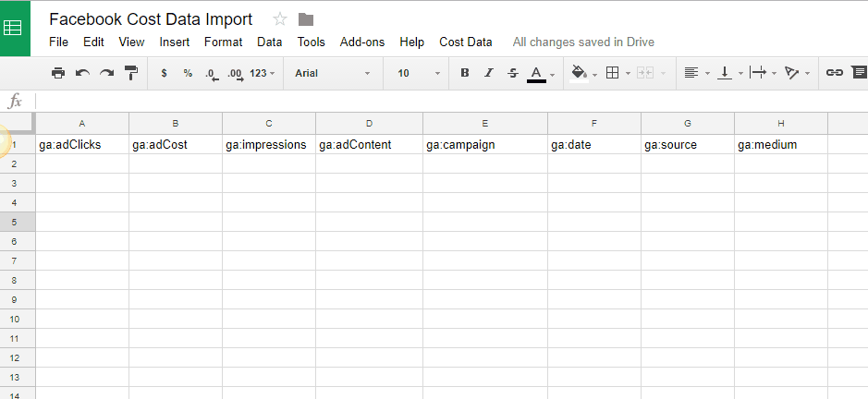Select row 5 header
This screenshot has width=868, height=399.
[18, 222]
